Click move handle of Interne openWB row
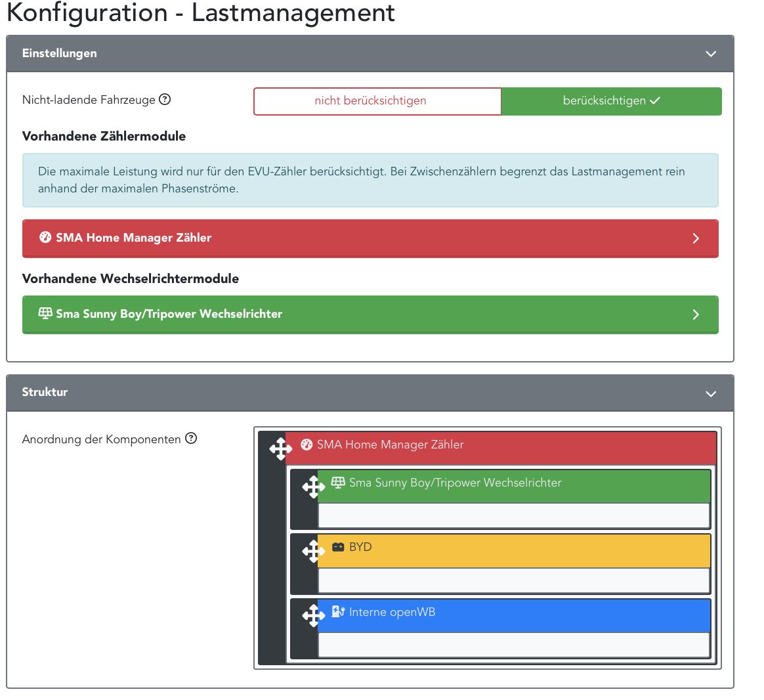Image resolution: width=764 pixels, height=700 pixels. tap(313, 616)
